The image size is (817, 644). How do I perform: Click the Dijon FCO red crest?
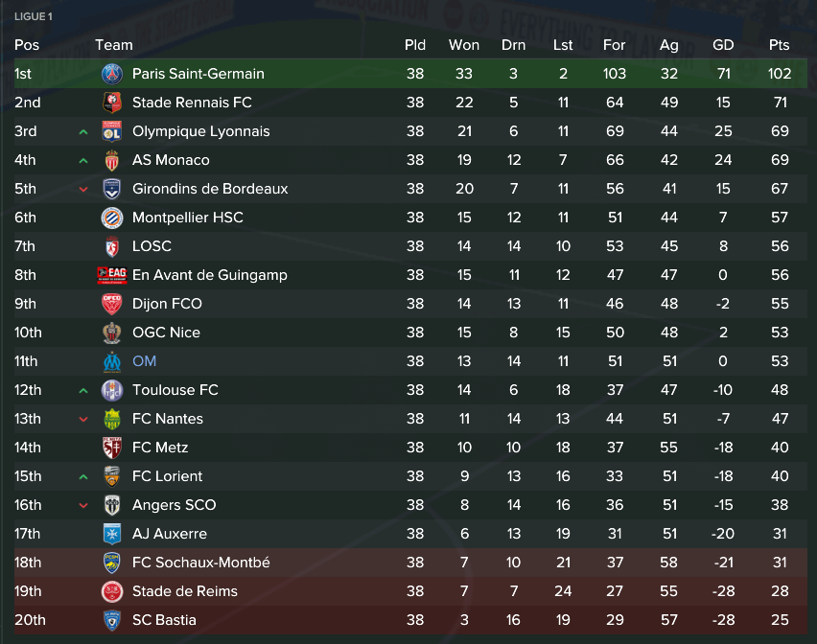point(112,304)
